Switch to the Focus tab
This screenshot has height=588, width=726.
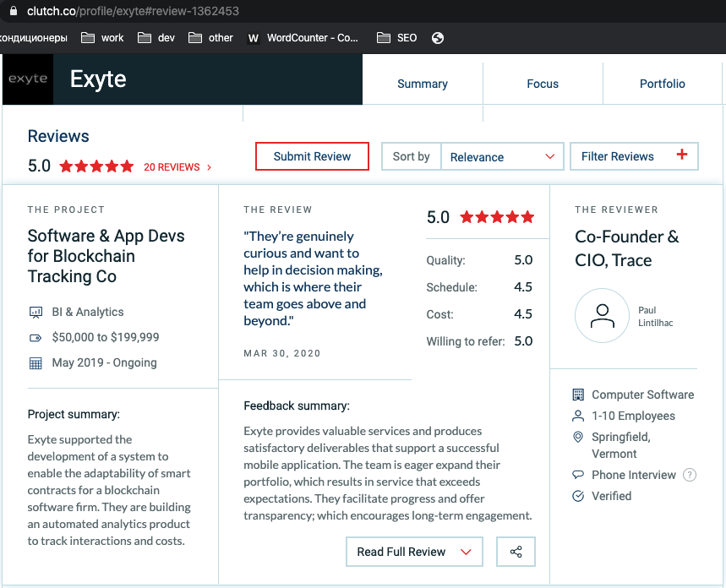[x=543, y=84]
